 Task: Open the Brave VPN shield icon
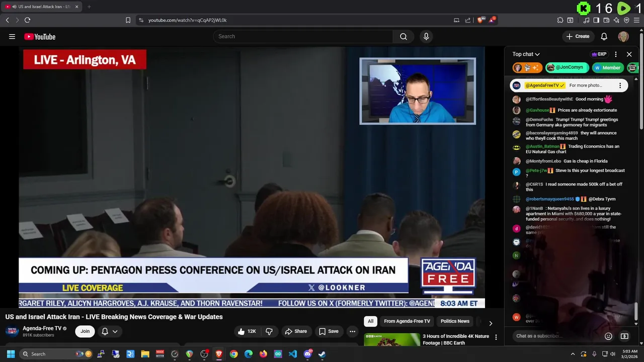pos(626,20)
